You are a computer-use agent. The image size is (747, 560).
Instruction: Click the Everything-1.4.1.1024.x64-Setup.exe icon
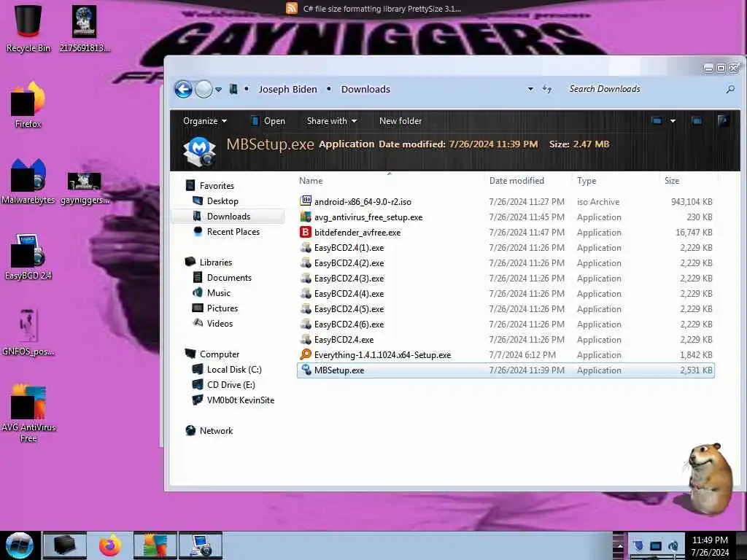(x=306, y=355)
